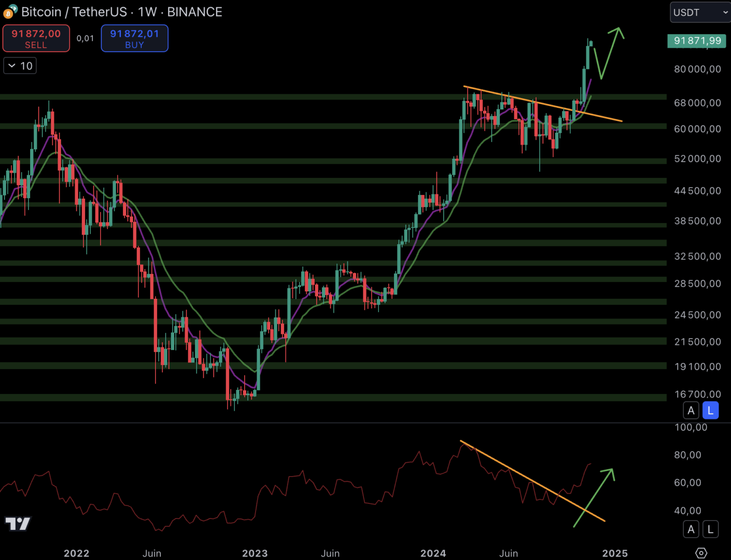Open chart settings gear icon

701,553
